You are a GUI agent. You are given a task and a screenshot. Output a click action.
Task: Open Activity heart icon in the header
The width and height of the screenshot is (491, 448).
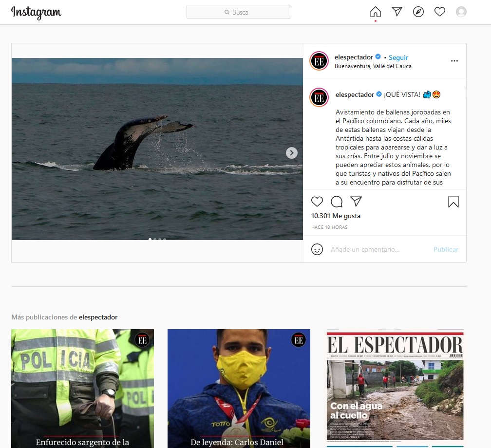(x=440, y=12)
